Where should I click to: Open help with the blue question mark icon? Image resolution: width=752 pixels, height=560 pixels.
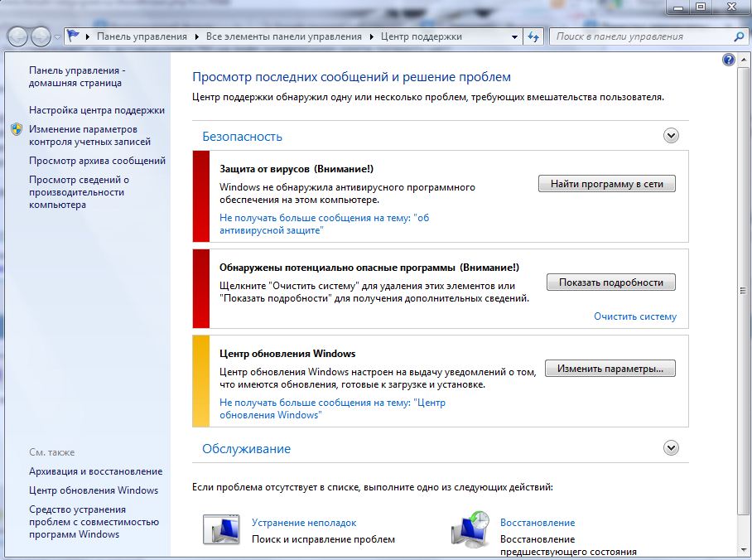coord(729,60)
